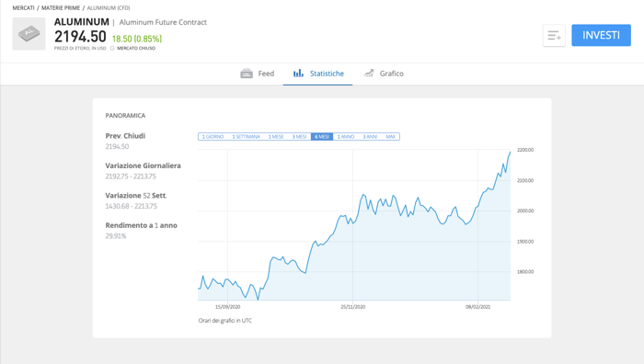Click the PANORAMICA section heading

pyautogui.click(x=125, y=116)
